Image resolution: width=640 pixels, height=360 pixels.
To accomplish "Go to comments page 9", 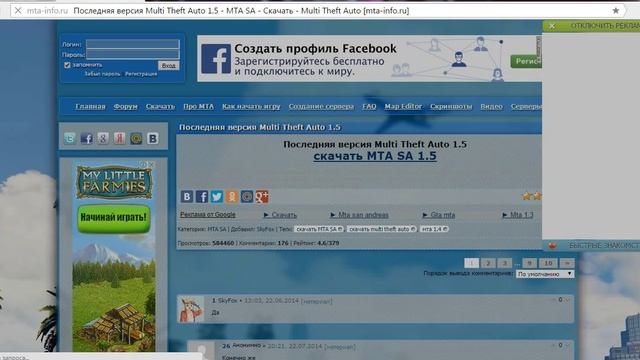I will [529, 263].
